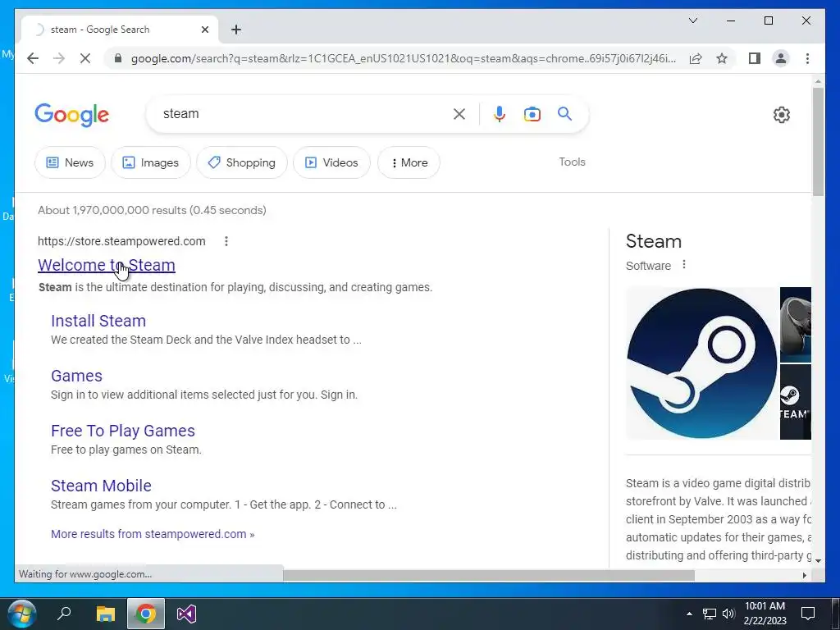Viewport: 840px width, 630px height.
Task: Close the steam - Google Search tab
Action: [x=204, y=30]
